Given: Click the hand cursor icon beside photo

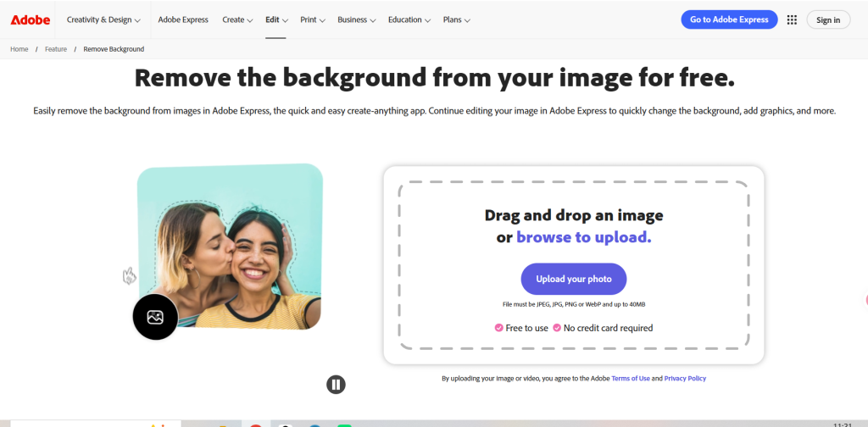Looking at the screenshot, I should tap(130, 275).
